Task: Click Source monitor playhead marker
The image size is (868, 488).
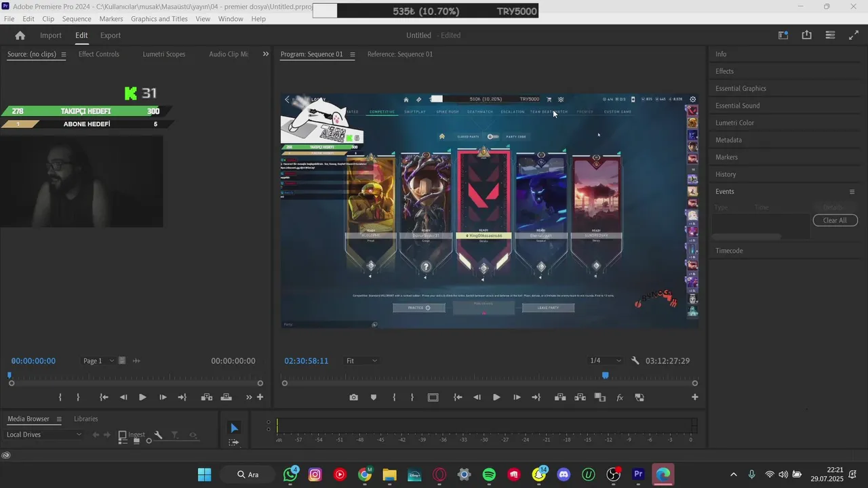Action: click(x=9, y=375)
